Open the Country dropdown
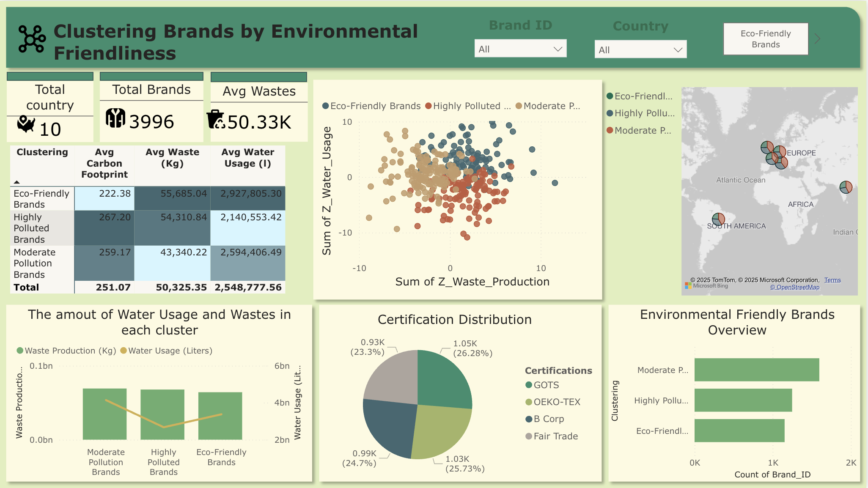This screenshot has height=488, width=868. 640,50
